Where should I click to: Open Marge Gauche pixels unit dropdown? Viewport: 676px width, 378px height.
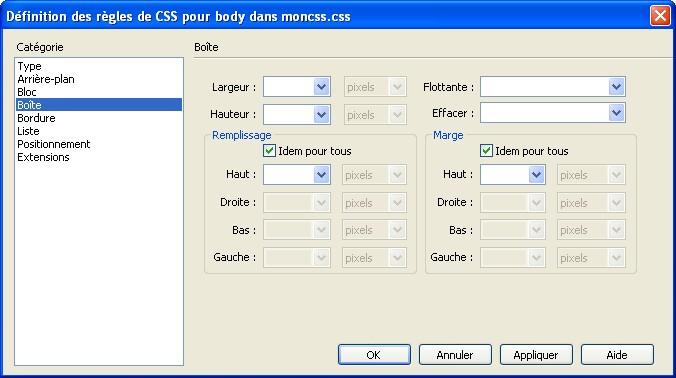pos(617,258)
